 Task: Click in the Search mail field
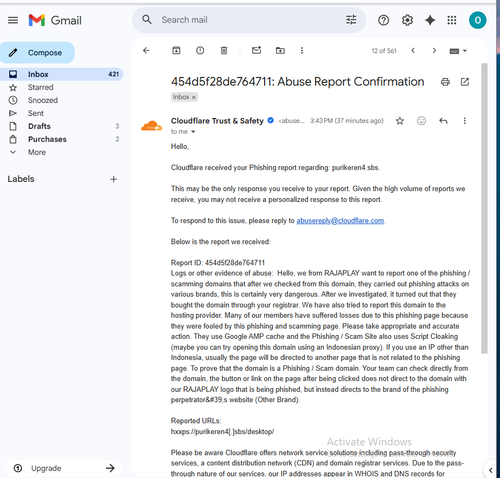pos(250,20)
